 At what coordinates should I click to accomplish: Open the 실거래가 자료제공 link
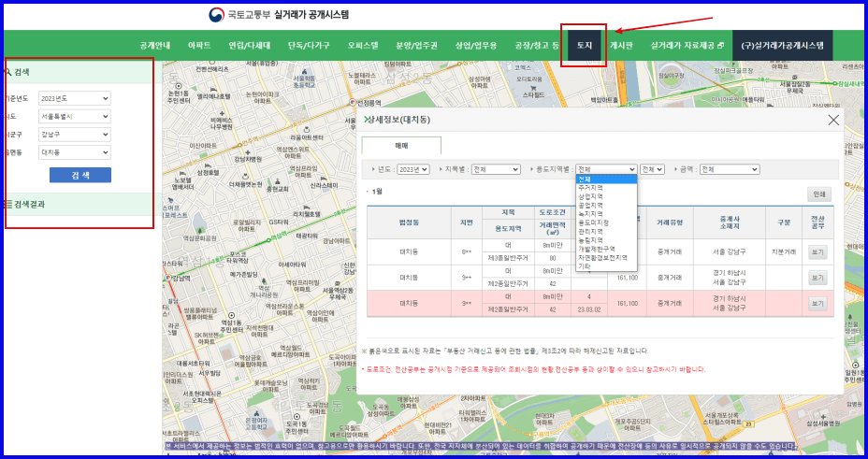[x=683, y=46]
